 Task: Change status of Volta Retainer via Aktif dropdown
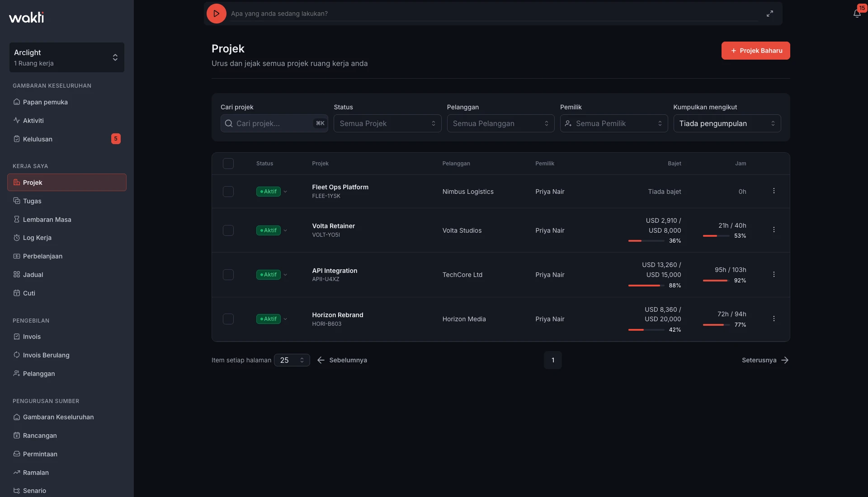tap(272, 230)
